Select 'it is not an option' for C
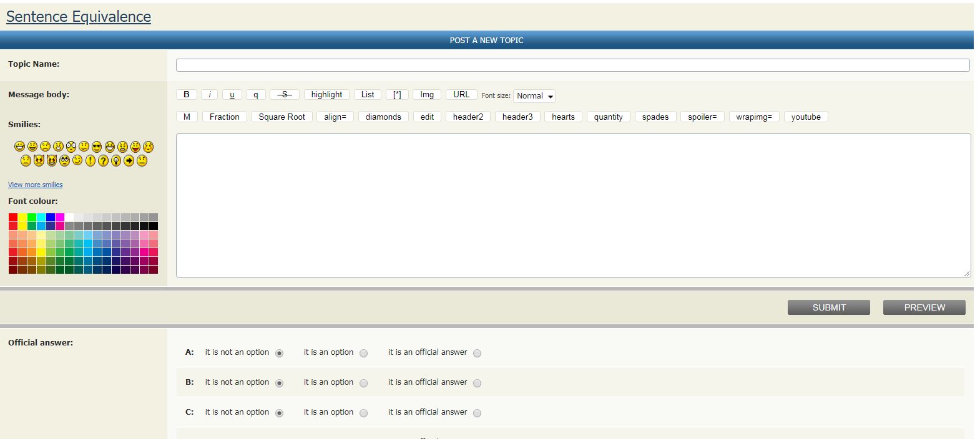This screenshot has width=980, height=439. [x=279, y=413]
